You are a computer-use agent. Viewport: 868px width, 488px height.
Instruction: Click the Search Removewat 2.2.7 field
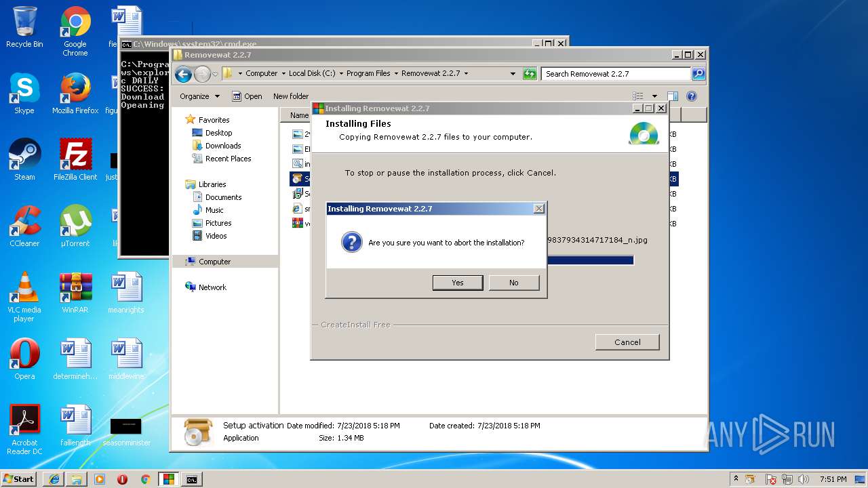coord(616,74)
